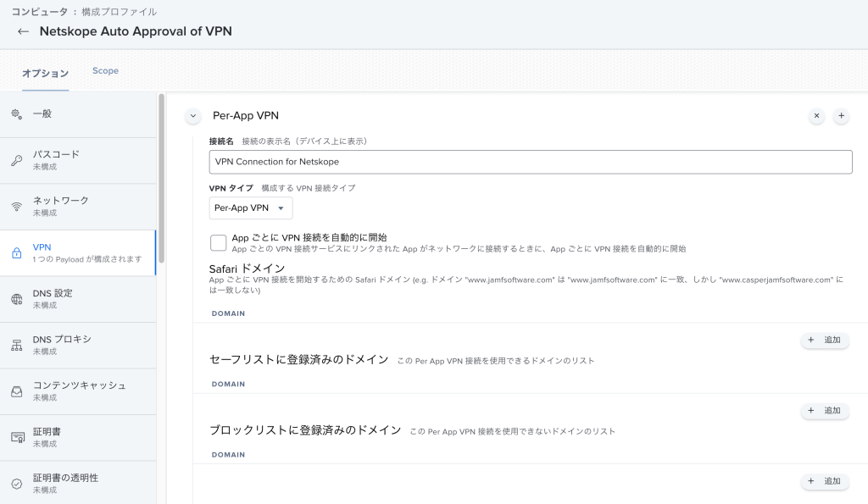Click the DOMAIN header under ブロックリスト
This screenshot has width=868, height=504.
228,456
